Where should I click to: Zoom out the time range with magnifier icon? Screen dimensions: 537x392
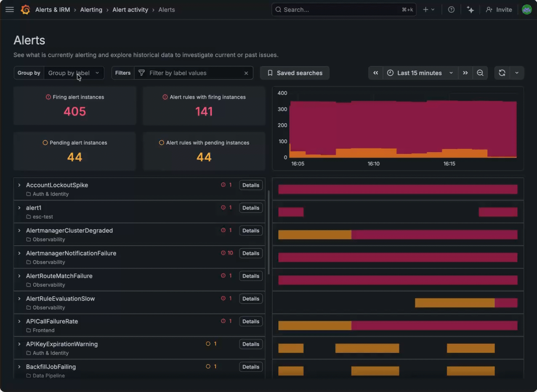(x=480, y=73)
